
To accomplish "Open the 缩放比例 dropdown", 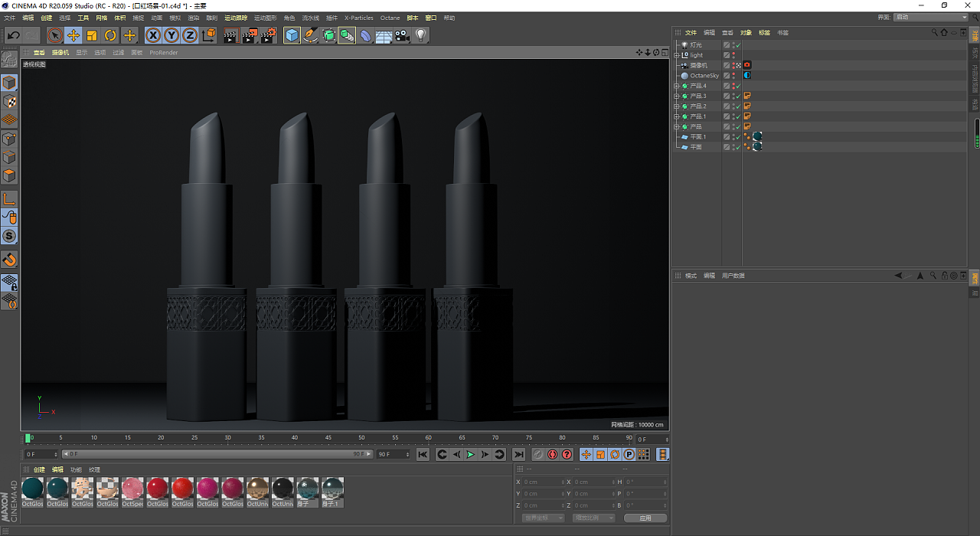I will tap(594, 518).
